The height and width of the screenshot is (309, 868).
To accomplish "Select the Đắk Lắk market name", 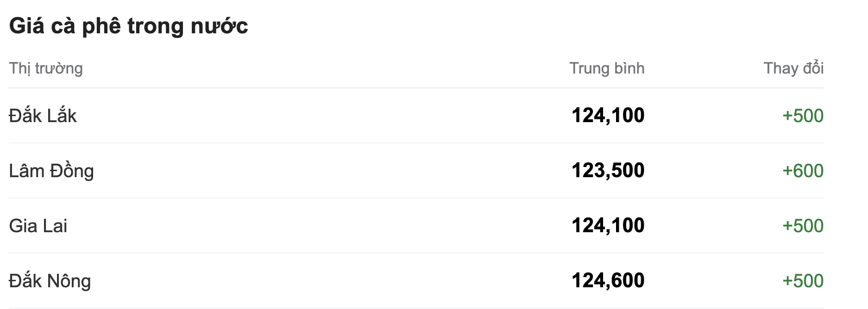I will 43,116.
